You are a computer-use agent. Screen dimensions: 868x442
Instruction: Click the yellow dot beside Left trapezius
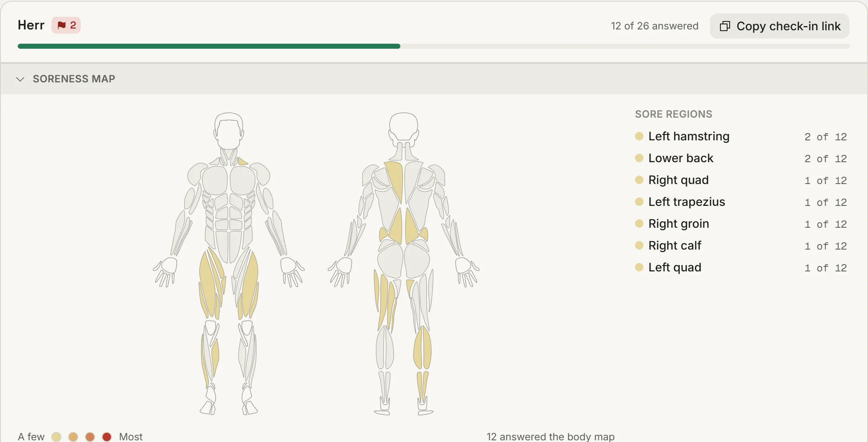tap(639, 202)
